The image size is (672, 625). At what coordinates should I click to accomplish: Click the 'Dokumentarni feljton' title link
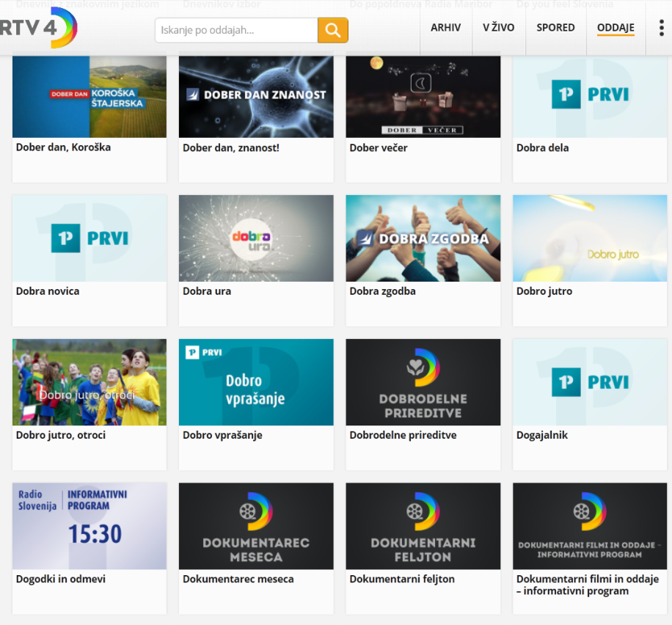[402, 579]
